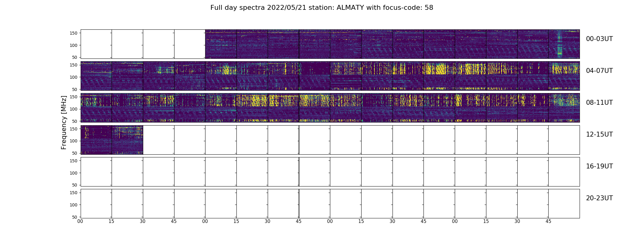Select the '04-07UT' row label
The image size is (644, 245).
click(599, 71)
